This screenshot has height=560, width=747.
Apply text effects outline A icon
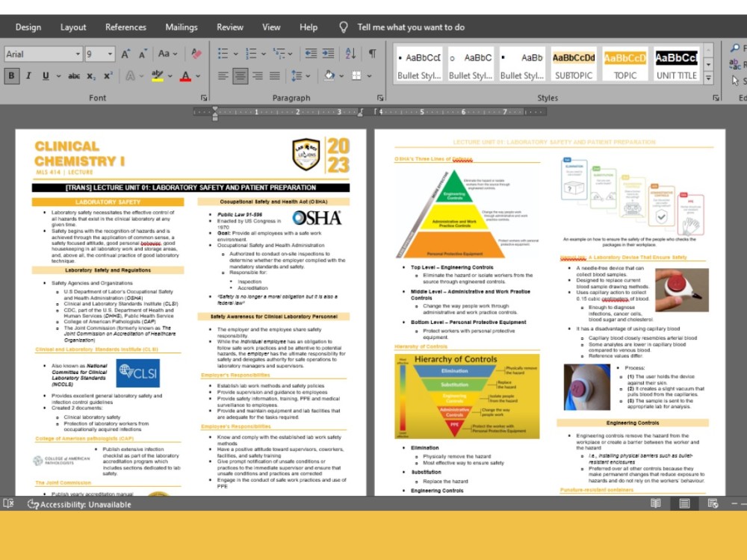[130, 75]
